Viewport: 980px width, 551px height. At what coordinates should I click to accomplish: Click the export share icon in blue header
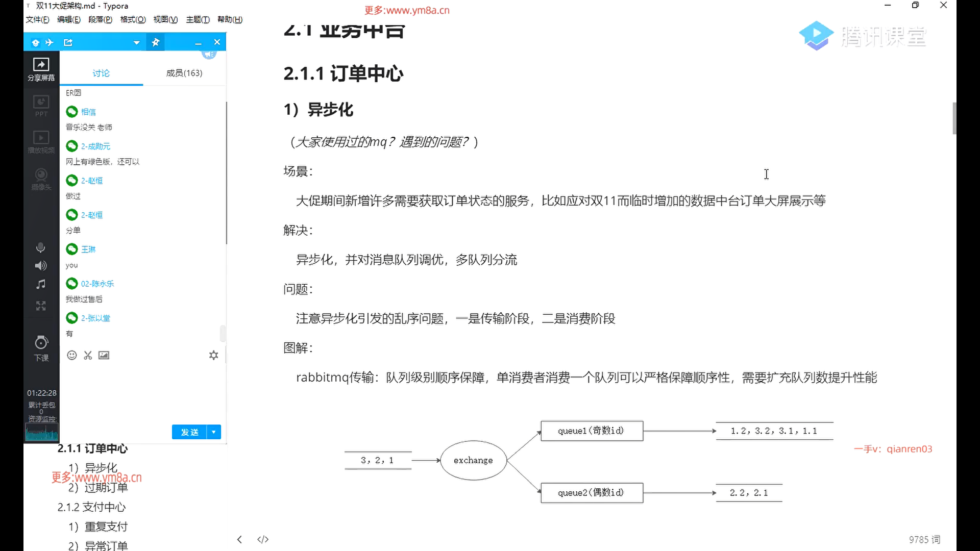[68, 42]
